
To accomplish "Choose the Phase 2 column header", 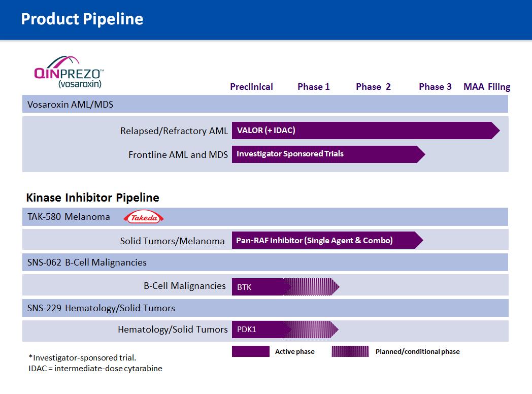I will (373, 87).
